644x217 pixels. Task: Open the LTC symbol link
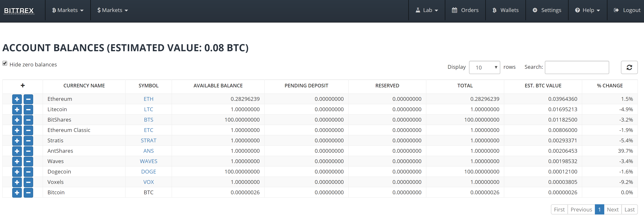click(149, 110)
